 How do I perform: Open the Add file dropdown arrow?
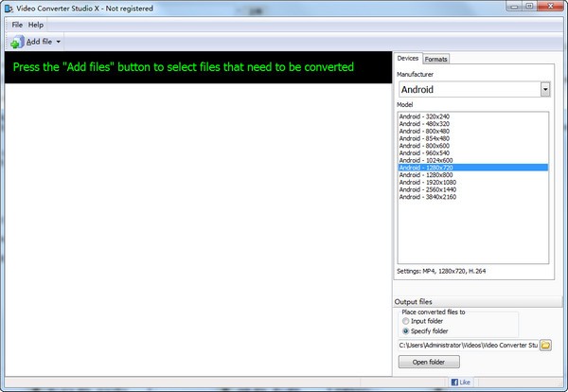[58, 42]
